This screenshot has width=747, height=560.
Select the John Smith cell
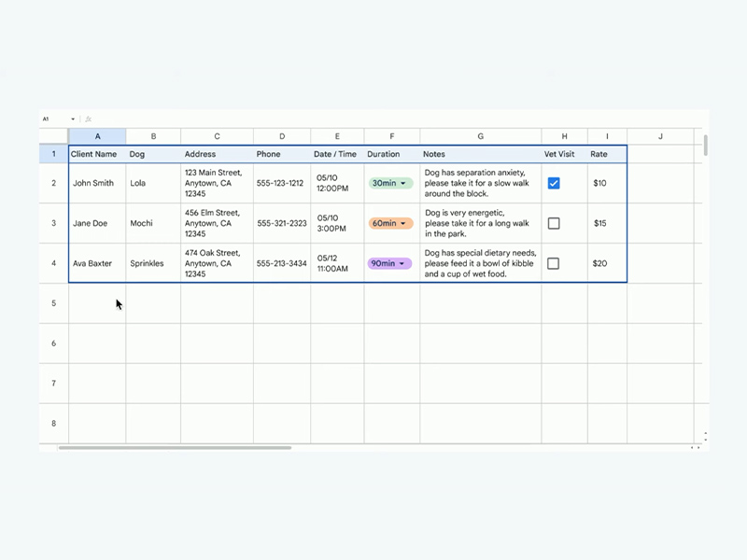coord(97,183)
